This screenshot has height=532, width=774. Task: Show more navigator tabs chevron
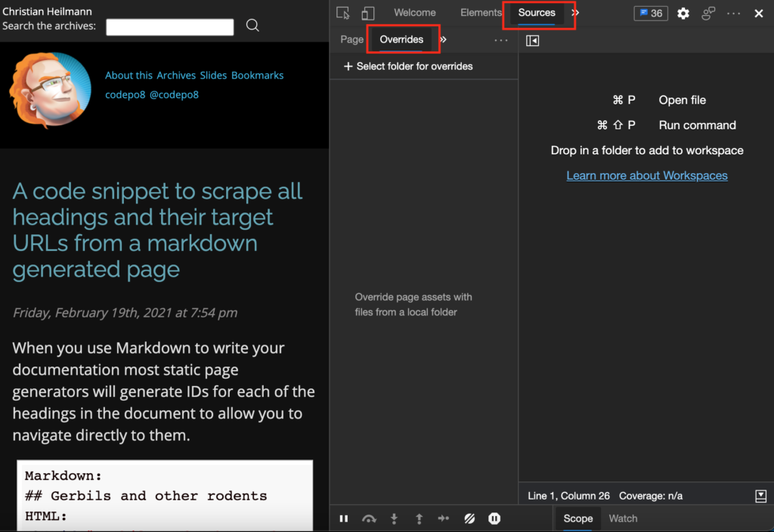[x=444, y=39]
